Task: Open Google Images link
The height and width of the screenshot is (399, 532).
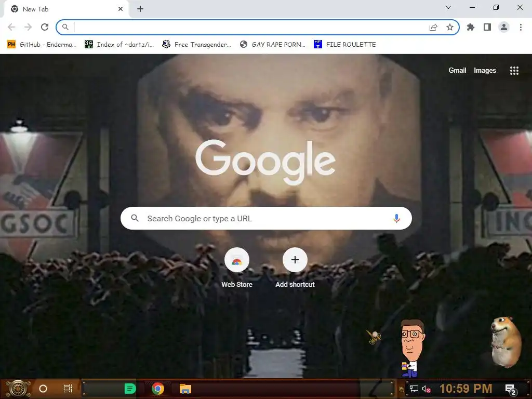Action: [485, 70]
